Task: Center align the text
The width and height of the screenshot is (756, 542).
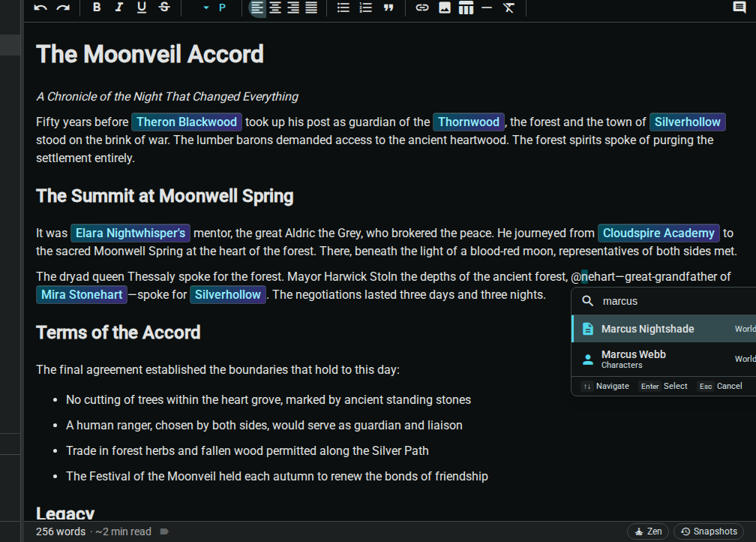Action: [275, 8]
